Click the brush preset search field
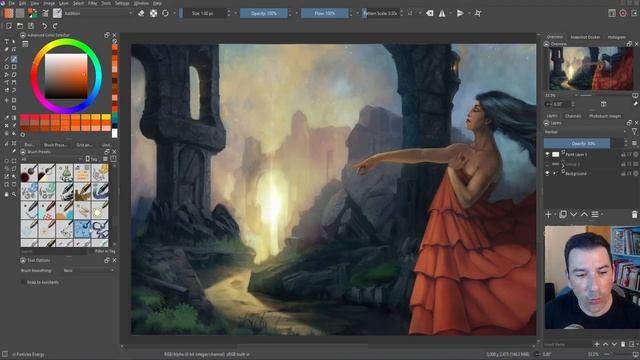This screenshot has width=640, height=360. pos(53,251)
